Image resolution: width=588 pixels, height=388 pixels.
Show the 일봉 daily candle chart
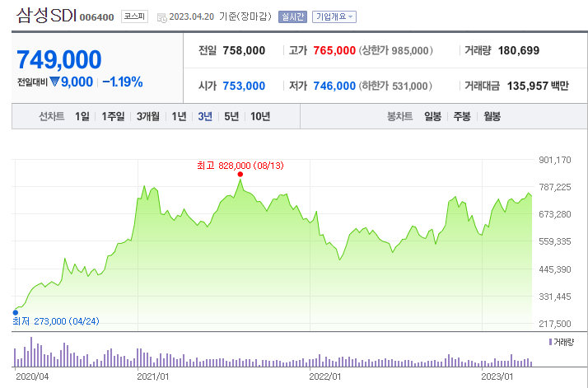coord(432,116)
